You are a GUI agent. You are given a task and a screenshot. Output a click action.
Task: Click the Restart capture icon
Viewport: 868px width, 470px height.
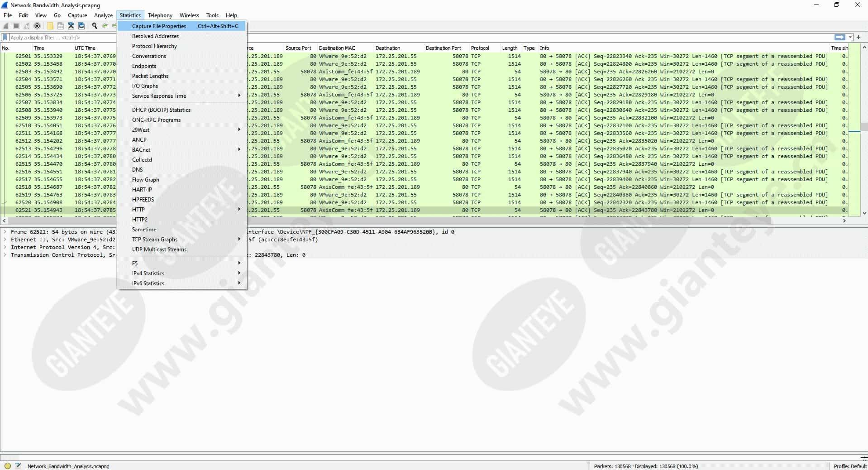[x=27, y=26]
